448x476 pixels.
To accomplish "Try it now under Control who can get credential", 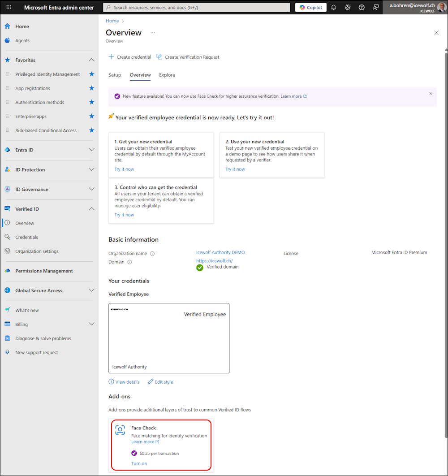I will (x=124, y=215).
